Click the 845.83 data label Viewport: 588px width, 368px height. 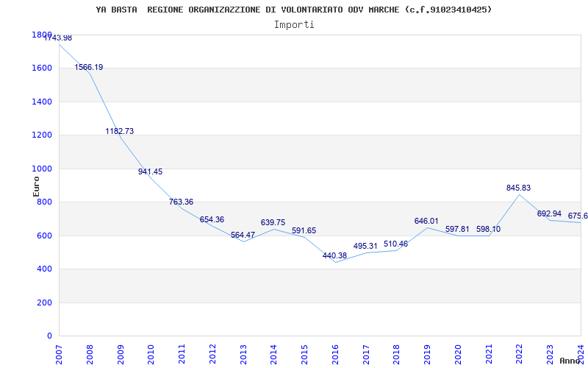[x=519, y=188]
